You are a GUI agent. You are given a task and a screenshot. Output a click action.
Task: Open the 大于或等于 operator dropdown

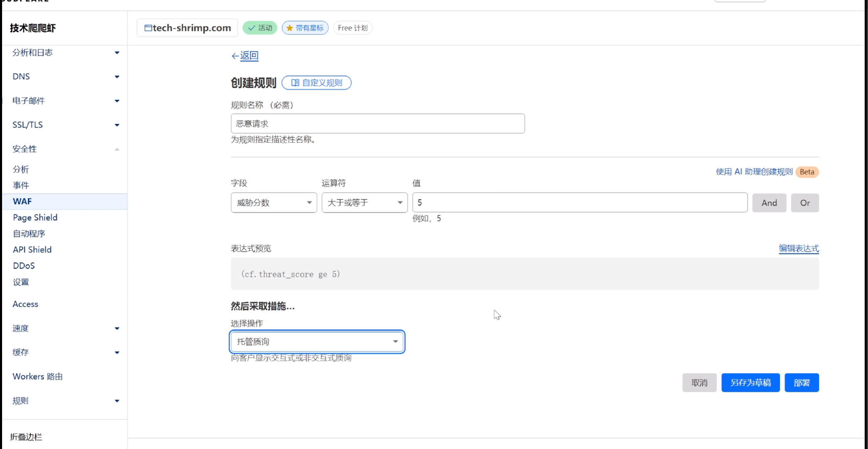tap(364, 202)
